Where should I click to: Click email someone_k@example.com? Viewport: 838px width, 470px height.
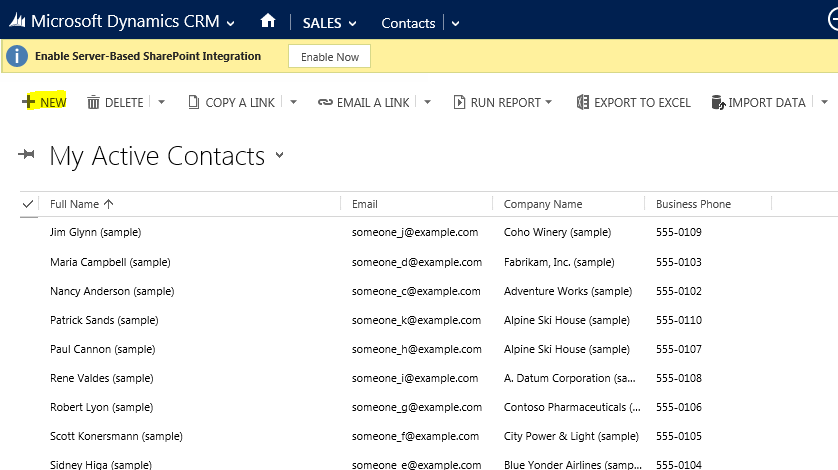416,320
